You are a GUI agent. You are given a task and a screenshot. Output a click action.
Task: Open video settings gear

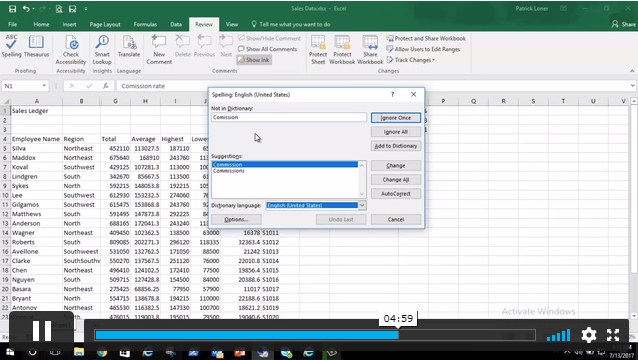click(588, 335)
